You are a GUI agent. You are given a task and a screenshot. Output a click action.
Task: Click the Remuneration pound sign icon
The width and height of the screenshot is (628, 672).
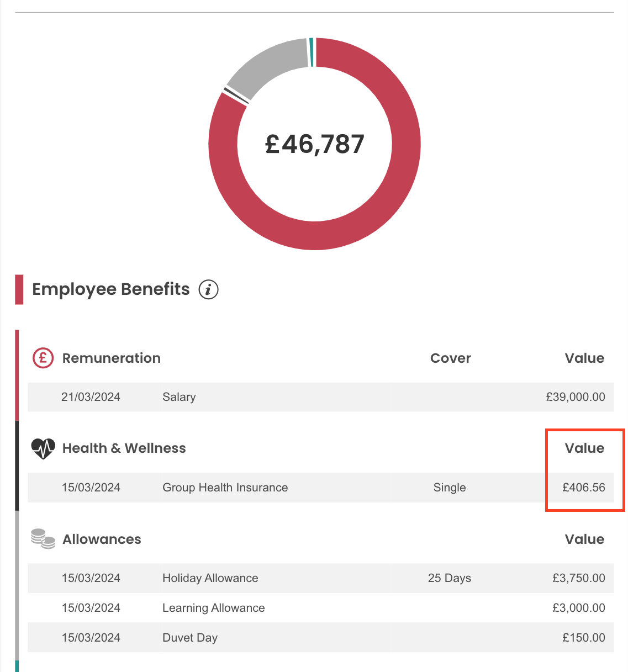(x=43, y=358)
